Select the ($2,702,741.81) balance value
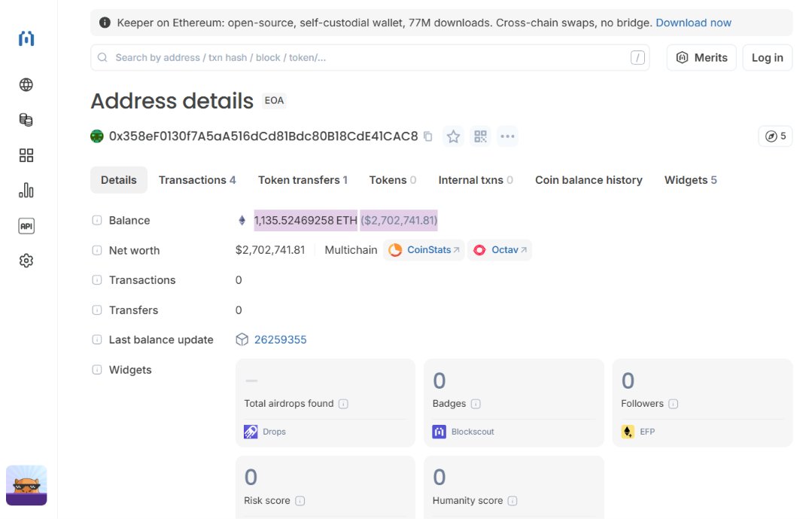The image size is (812, 519). pos(399,221)
